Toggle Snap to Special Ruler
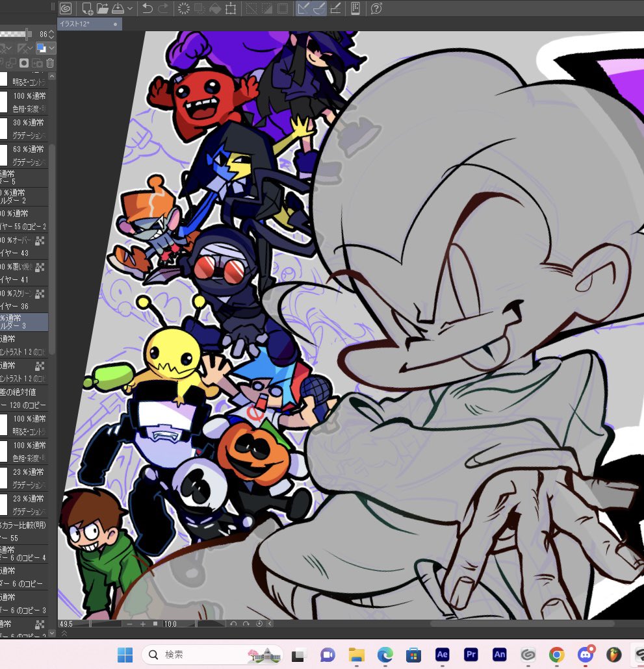 tap(319, 8)
